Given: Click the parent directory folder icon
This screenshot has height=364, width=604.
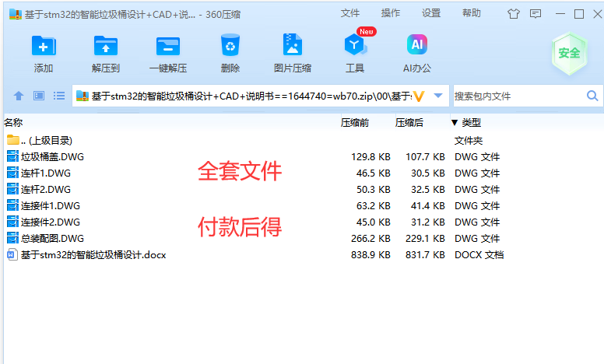Looking at the screenshot, I should click(x=13, y=140).
